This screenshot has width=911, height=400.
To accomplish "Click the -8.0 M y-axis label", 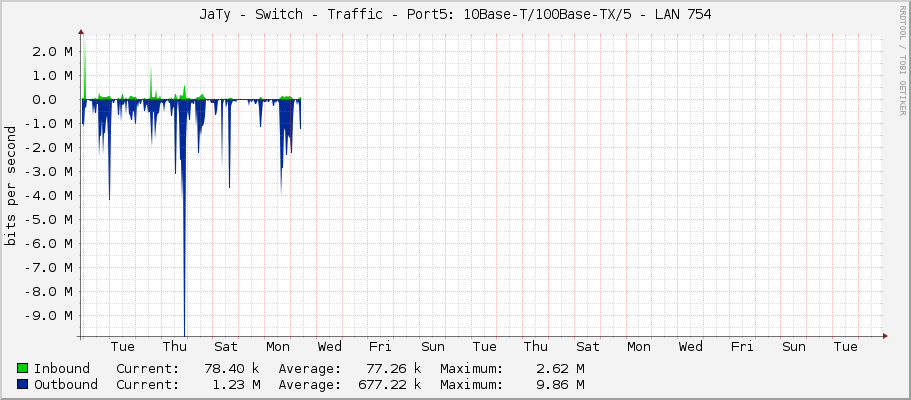I will pyautogui.click(x=49, y=291).
